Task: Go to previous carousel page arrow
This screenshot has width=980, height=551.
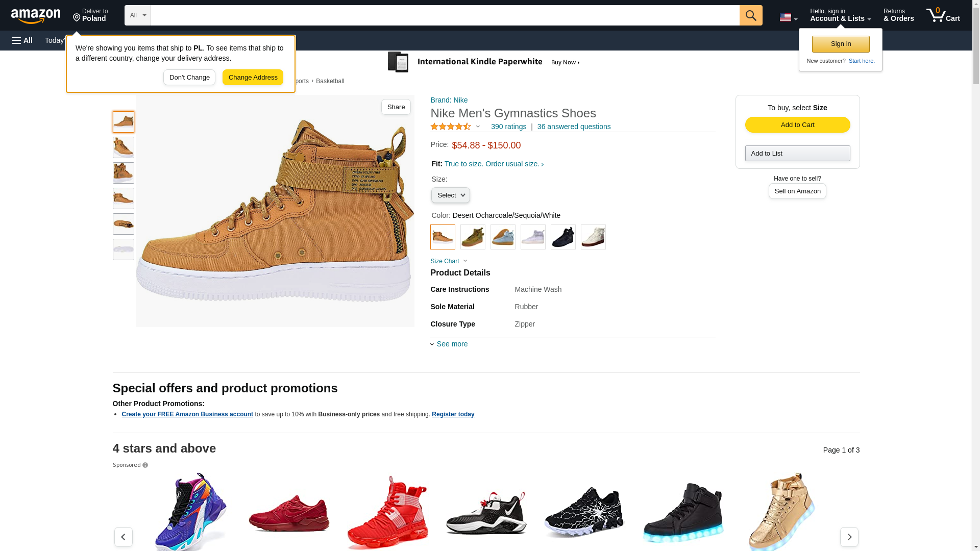Action: pos(123,537)
